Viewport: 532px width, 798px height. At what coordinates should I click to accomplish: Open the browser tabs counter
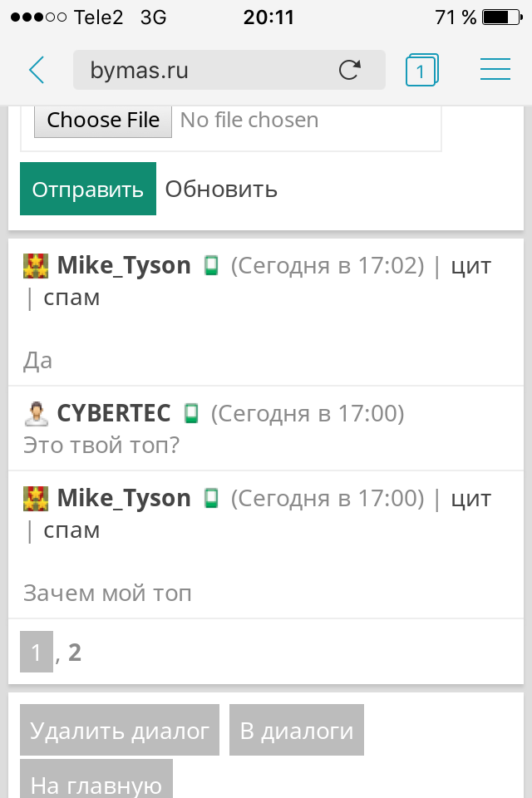421,71
